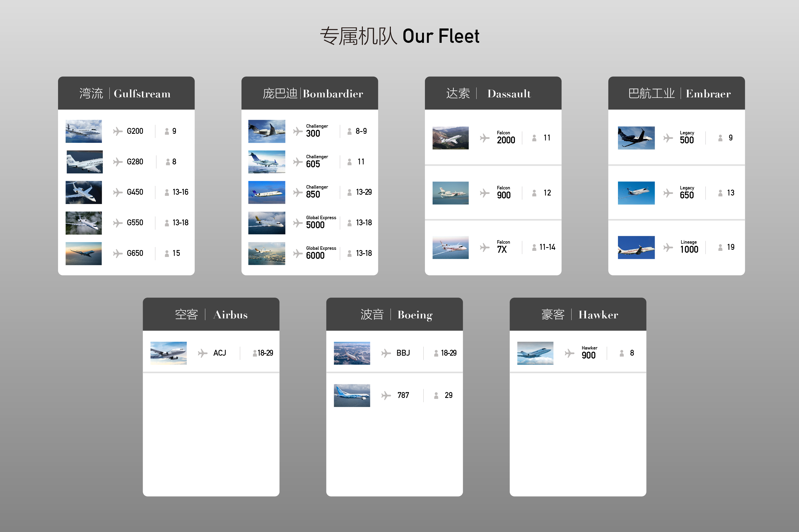This screenshot has width=799, height=532.
Task: Select the Falcon 900 photo
Action: click(x=450, y=193)
